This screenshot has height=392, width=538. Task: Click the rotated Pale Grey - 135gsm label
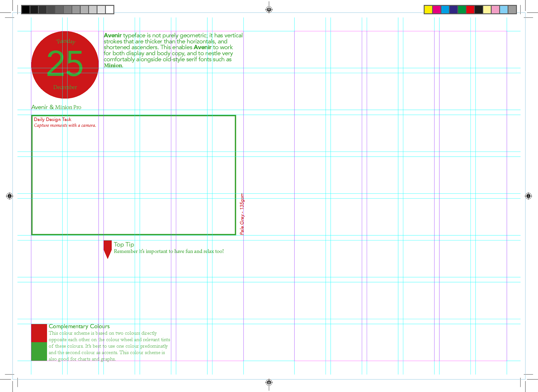(242, 214)
